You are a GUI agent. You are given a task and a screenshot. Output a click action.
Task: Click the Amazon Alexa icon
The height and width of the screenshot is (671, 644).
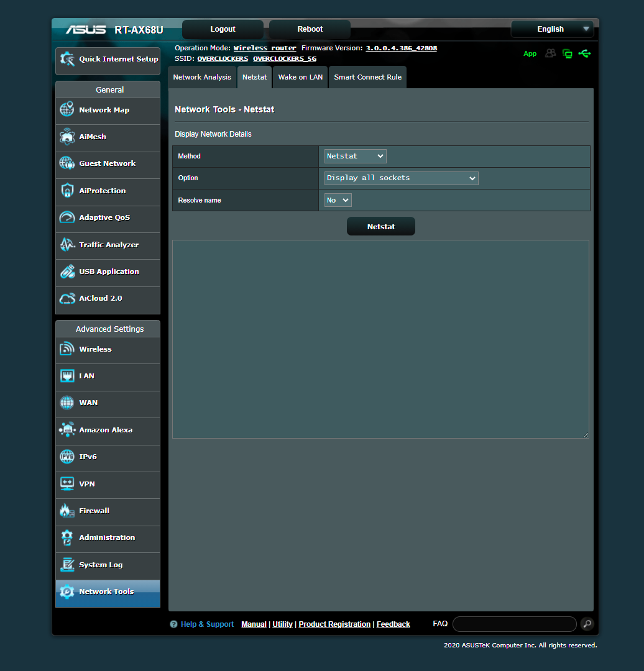coord(67,430)
